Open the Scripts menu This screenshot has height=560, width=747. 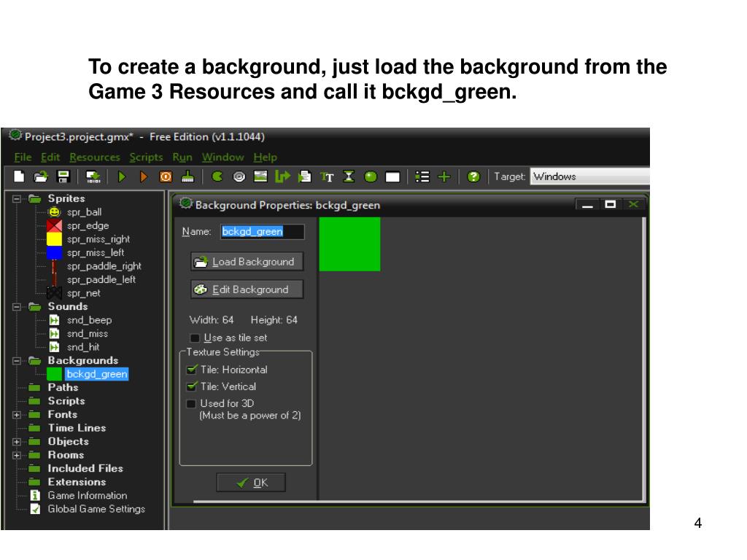146,157
